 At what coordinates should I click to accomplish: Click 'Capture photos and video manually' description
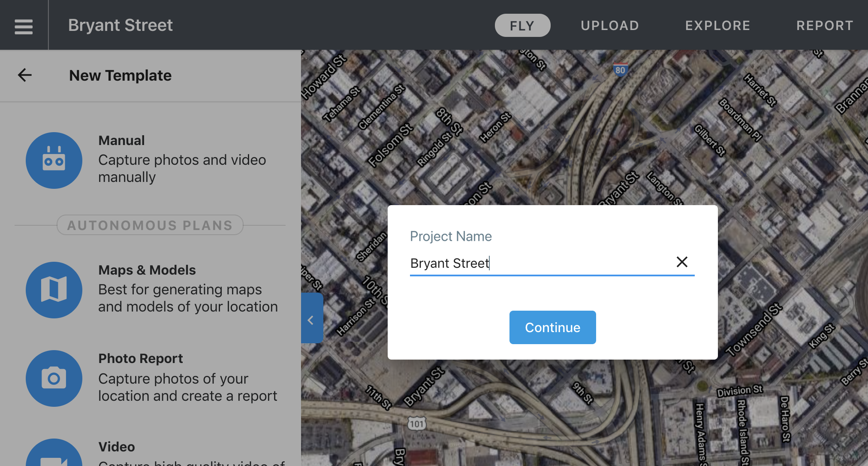click(x=182, y=168)
